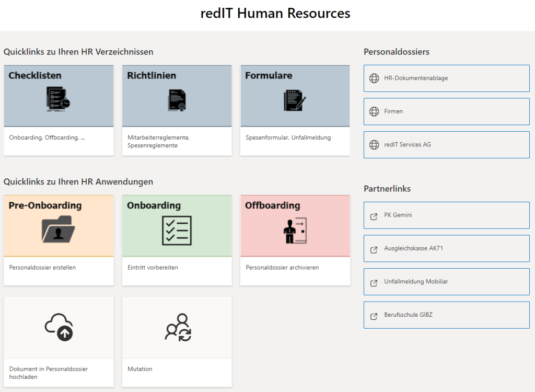The height and width of the screenshot is (392, 535).
Task: Click the cloud upload icon
Action: point(59,327)
